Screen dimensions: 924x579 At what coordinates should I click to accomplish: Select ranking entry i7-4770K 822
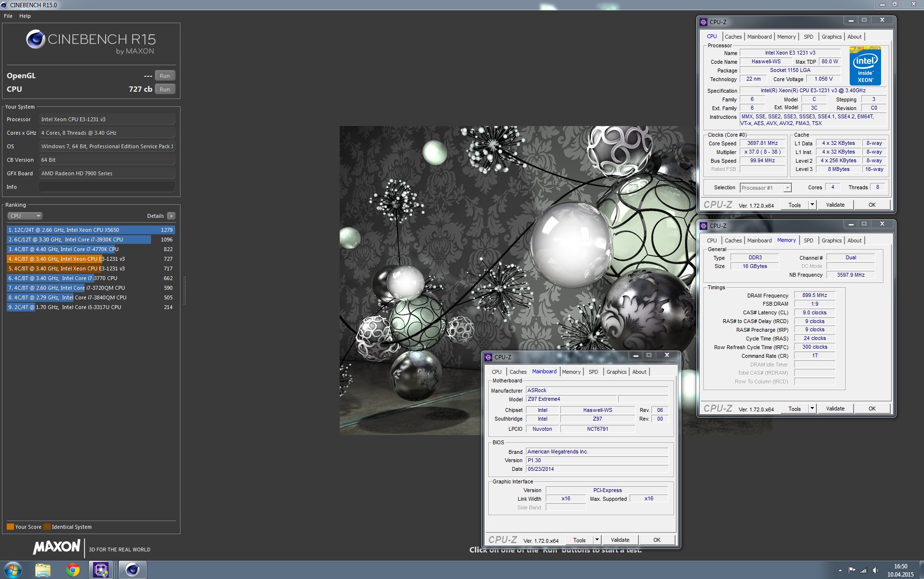tap(91, 249)
